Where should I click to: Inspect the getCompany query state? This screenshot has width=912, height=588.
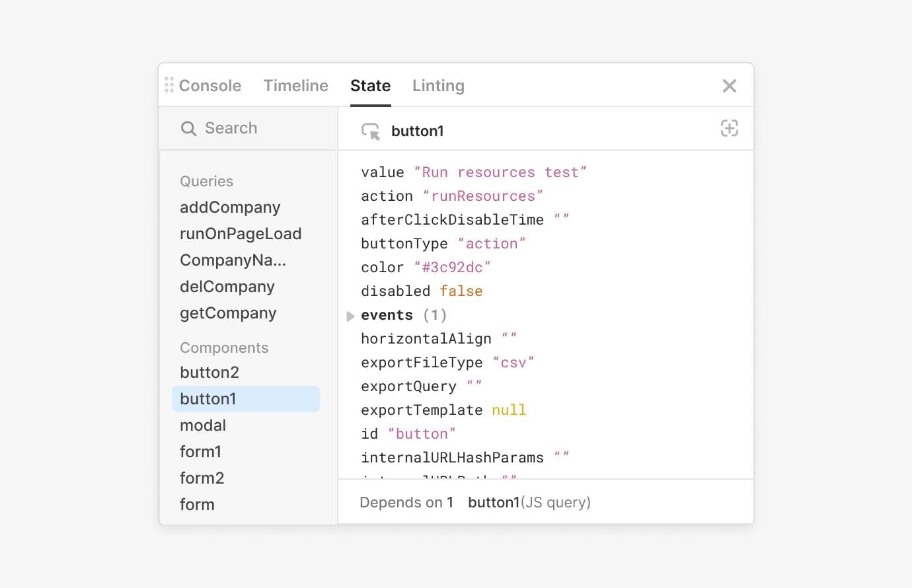[228, 312]
